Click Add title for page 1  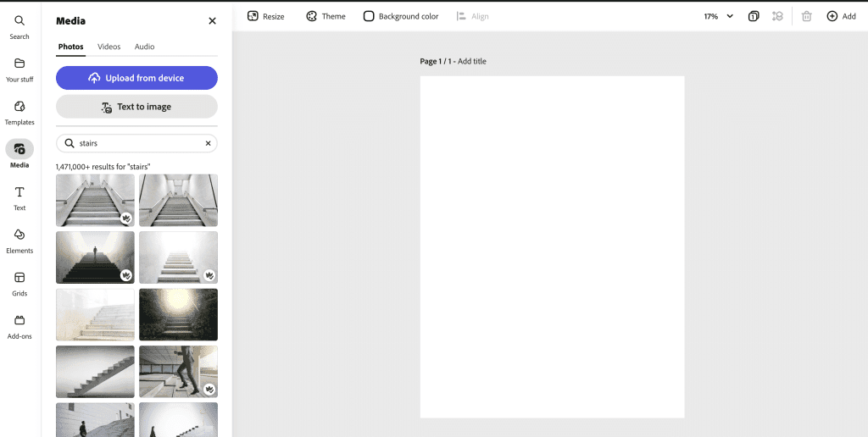pos(471,62)
